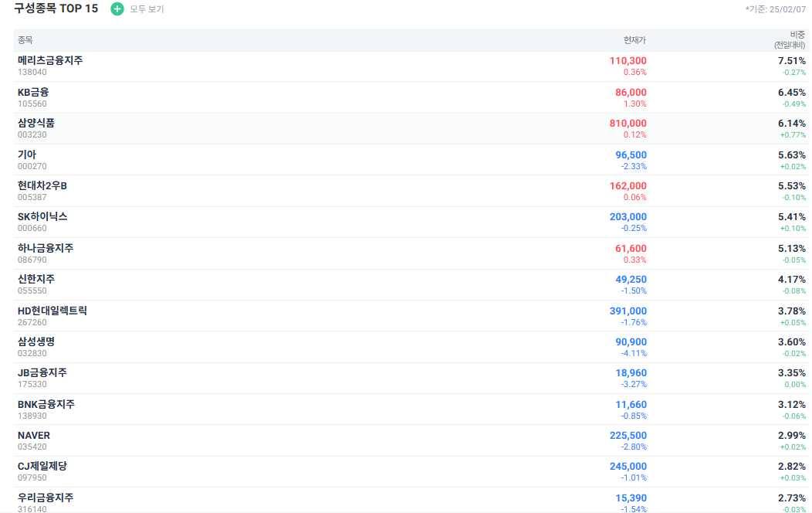
Task: Select the NAVER stock name
Action: [x=34, y=435]
